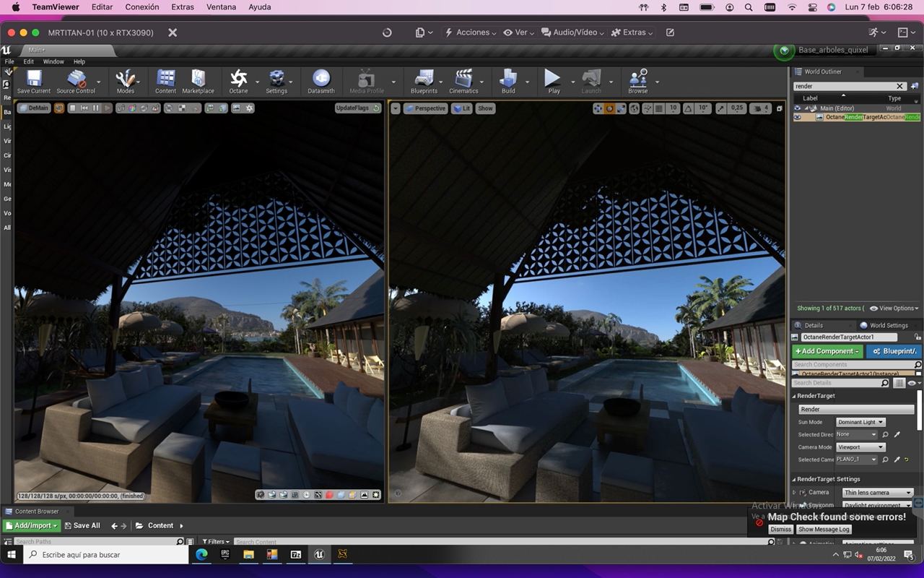This screenshot has height=578, width=924.
Task: Select the rotate gizmo mode in viewport
Action: click(609, 108)
